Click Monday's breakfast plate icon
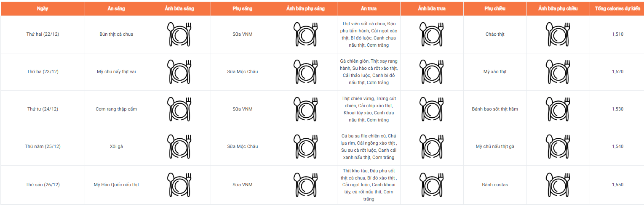 [179, 34]
